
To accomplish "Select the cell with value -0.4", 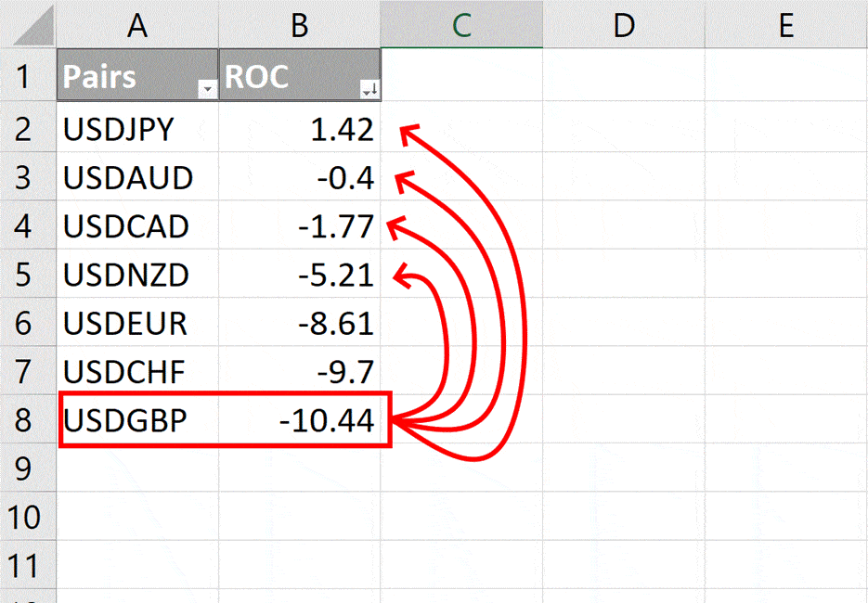I will click(x=300, y=176).
